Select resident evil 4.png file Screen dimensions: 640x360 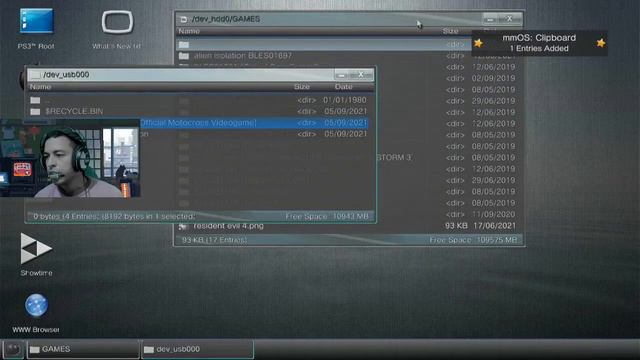click(x=229, y=226)
